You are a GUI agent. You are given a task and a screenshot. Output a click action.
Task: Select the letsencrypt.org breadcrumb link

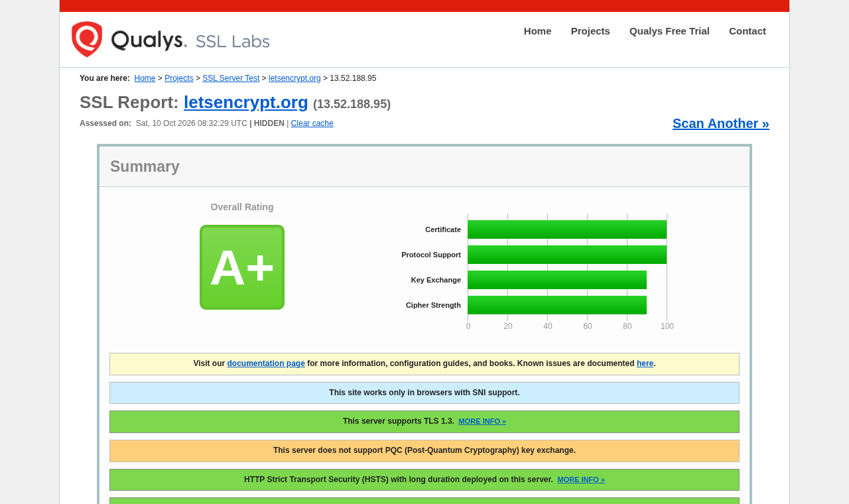(x=294, y=78)
